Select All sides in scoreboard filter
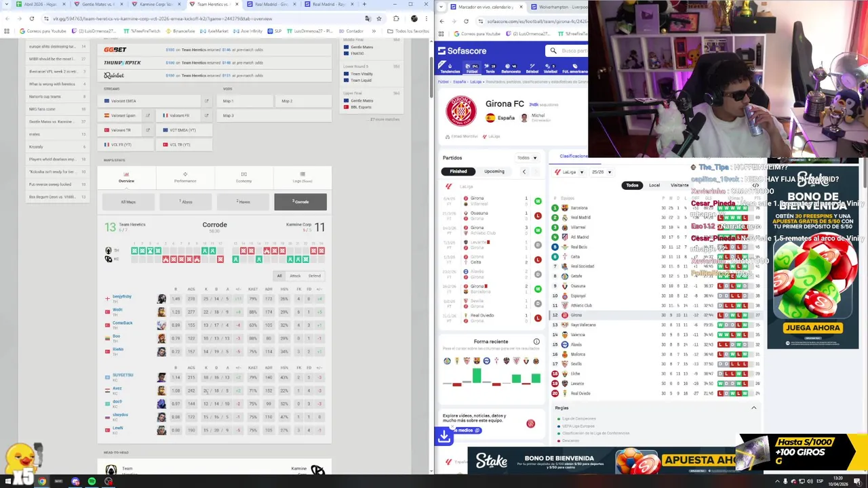868x488 pixels. [279, 276]
